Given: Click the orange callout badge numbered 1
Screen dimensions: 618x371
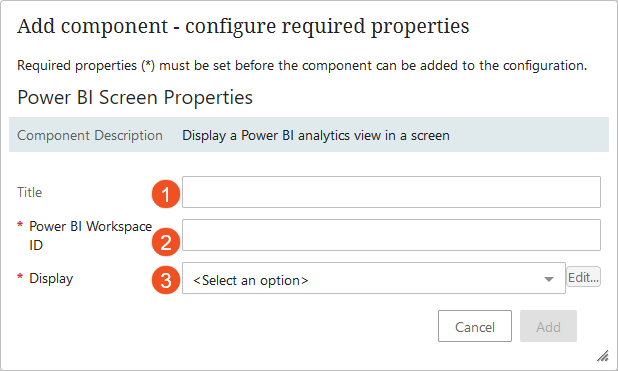Looking at the screenshot, I should 166,194.
